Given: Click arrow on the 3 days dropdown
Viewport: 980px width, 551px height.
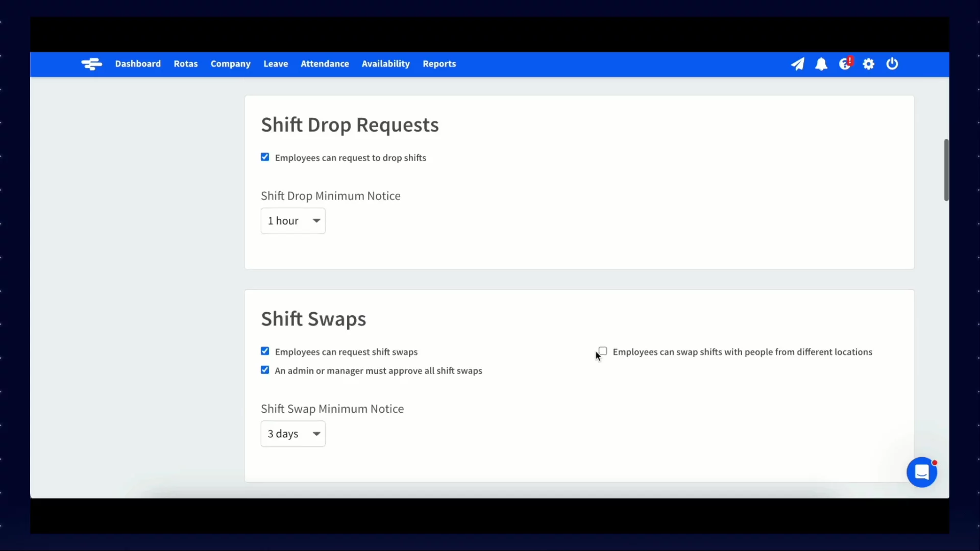Looking at the screenshot, I should pos(316,434).
